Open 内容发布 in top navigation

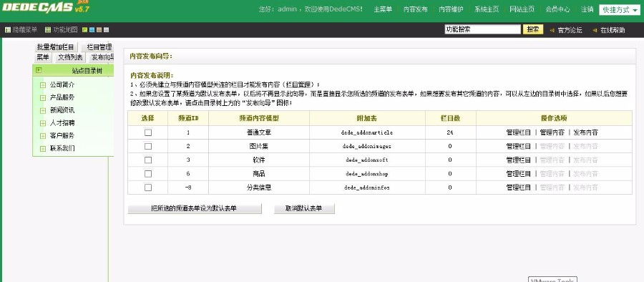point(415,9)
